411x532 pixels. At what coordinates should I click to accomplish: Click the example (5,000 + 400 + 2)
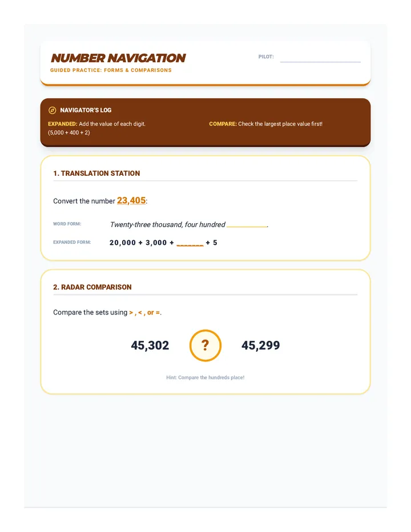[69, 132]
